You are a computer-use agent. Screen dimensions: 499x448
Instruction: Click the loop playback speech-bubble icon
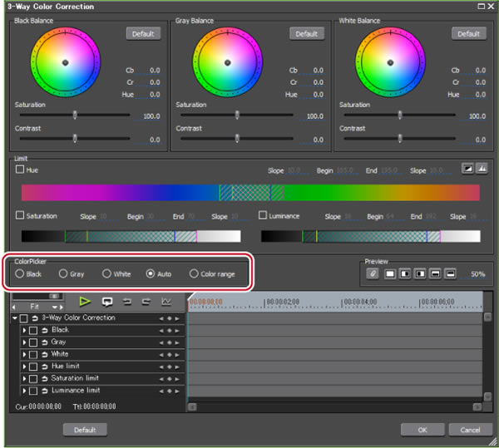click(x=106, y=302)
